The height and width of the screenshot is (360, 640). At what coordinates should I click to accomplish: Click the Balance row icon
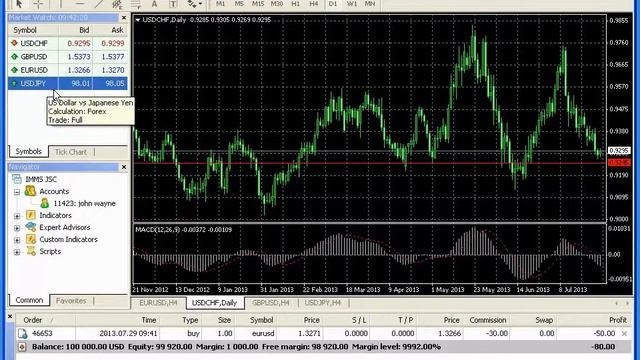22,347
